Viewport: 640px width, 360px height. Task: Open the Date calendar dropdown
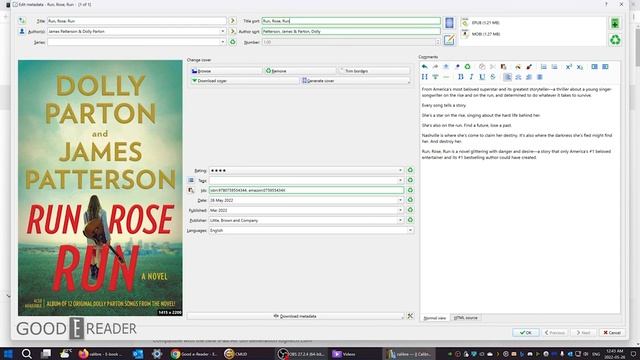click(400, 200)
